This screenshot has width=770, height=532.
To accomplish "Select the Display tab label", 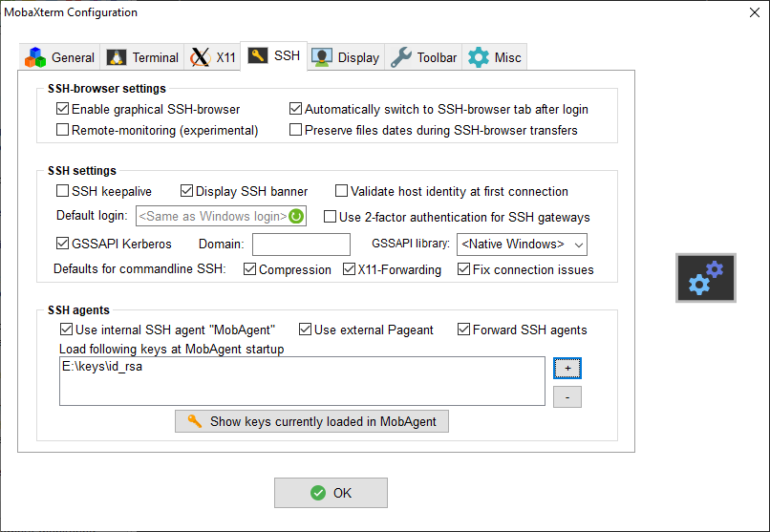I will click(x=358, y=58).
